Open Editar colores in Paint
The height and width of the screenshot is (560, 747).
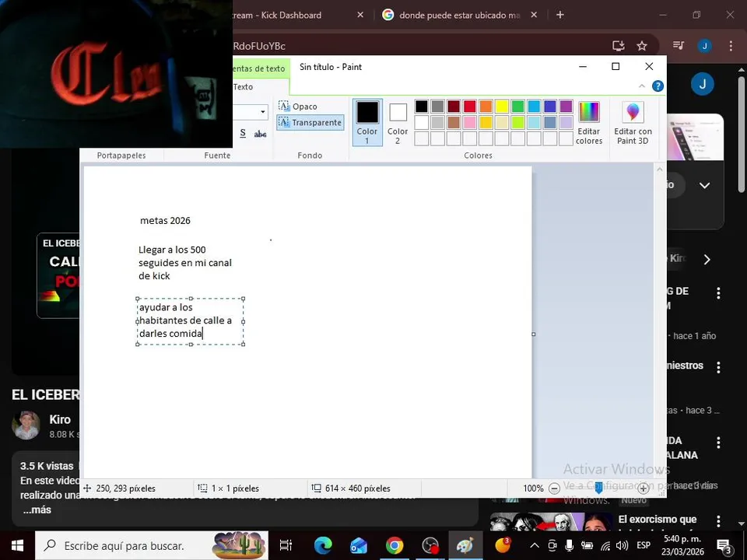click(589, 123)
